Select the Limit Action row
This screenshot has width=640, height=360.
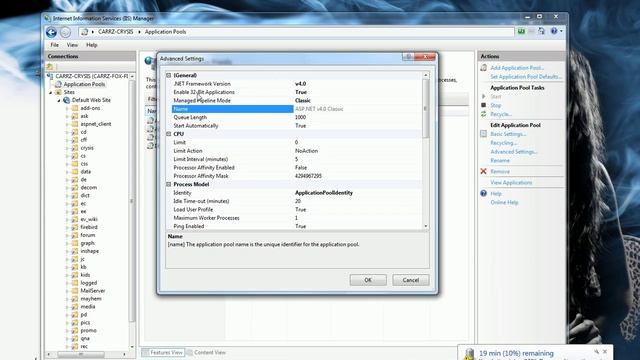(x=297, y=151)
